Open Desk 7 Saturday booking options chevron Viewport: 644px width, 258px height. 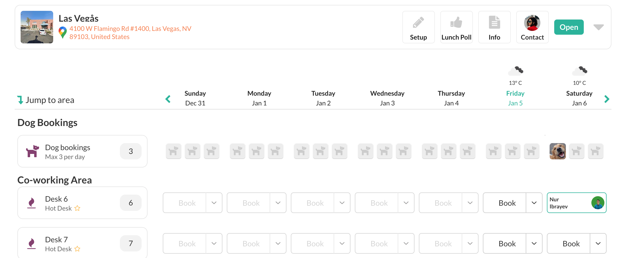[598, 244]
